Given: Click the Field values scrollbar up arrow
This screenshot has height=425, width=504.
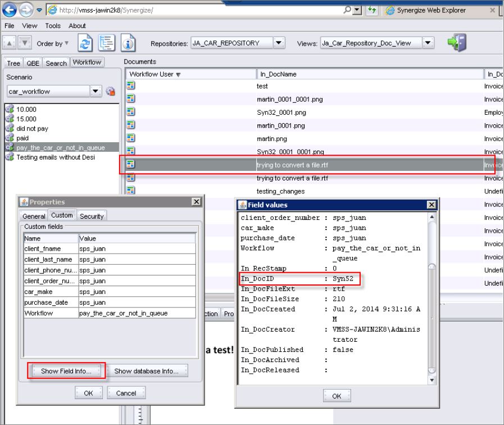Looking at the screenshot, I should [x=432, y=216].
